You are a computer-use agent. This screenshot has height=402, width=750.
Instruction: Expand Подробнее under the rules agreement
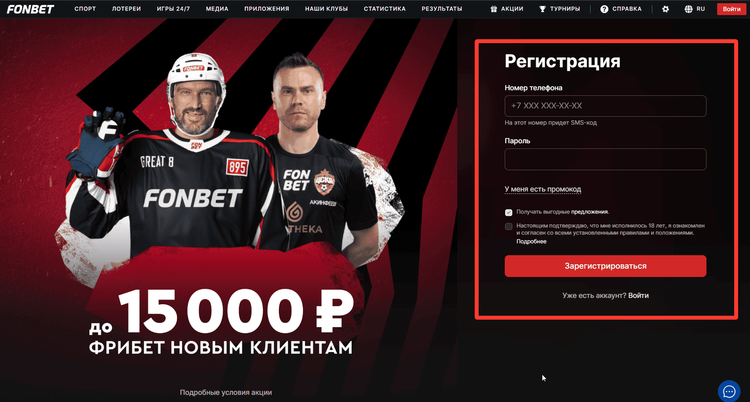[x=531, y=242]
